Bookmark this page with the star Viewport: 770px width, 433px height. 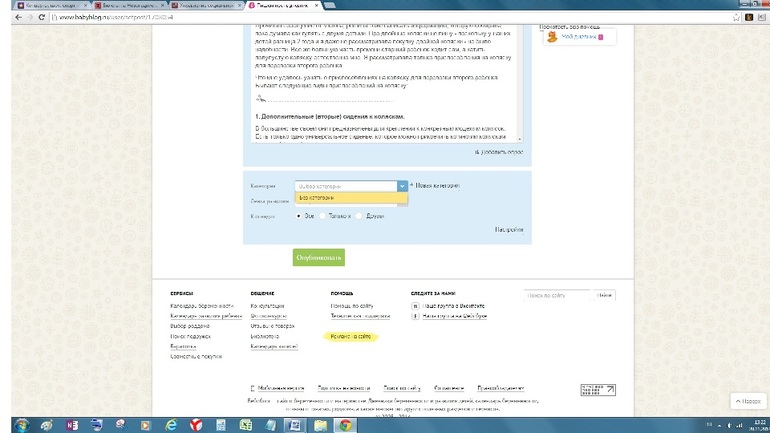(736, 17)
